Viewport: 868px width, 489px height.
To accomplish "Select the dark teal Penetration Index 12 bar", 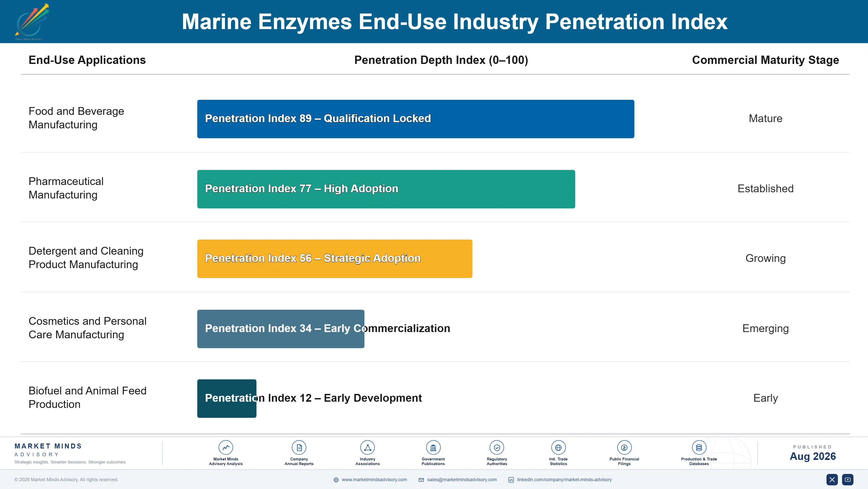I will pyautogui.click(x=227, y=399).
